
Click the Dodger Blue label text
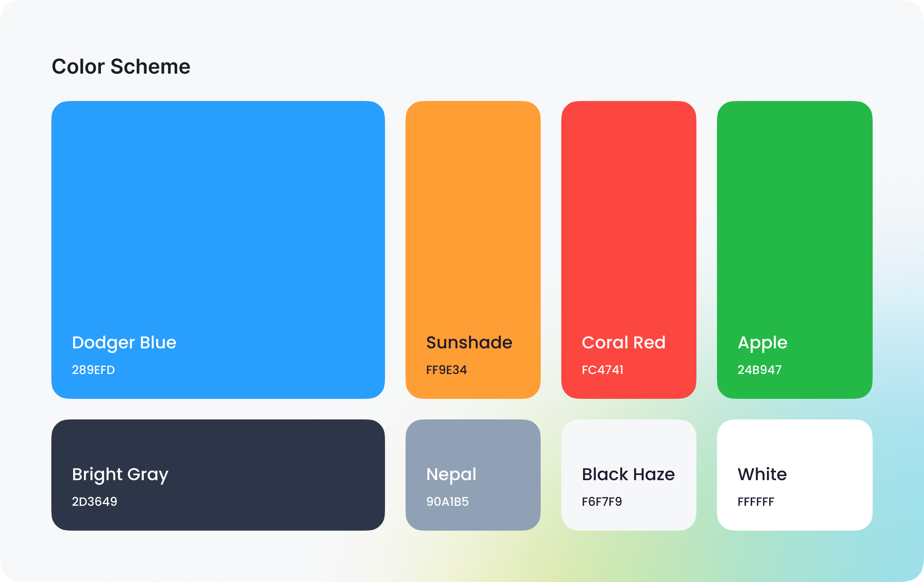click(124, 343)
